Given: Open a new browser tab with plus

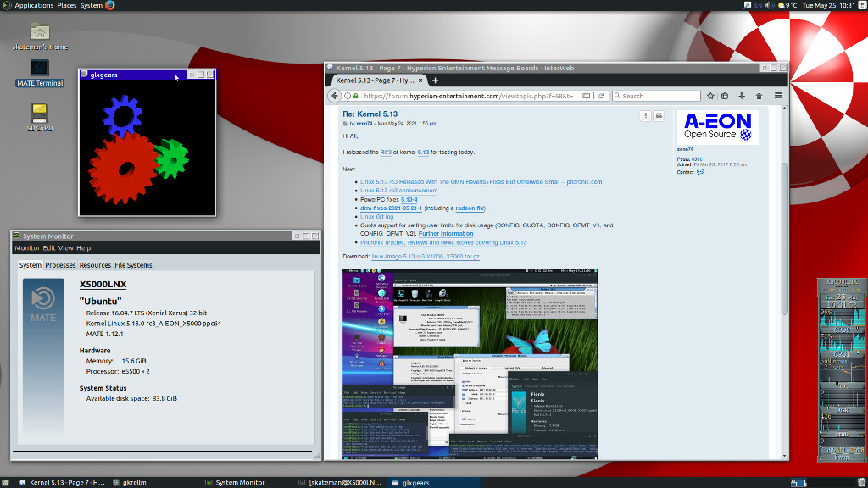Looking at the screenshot, I should point(435,80).
